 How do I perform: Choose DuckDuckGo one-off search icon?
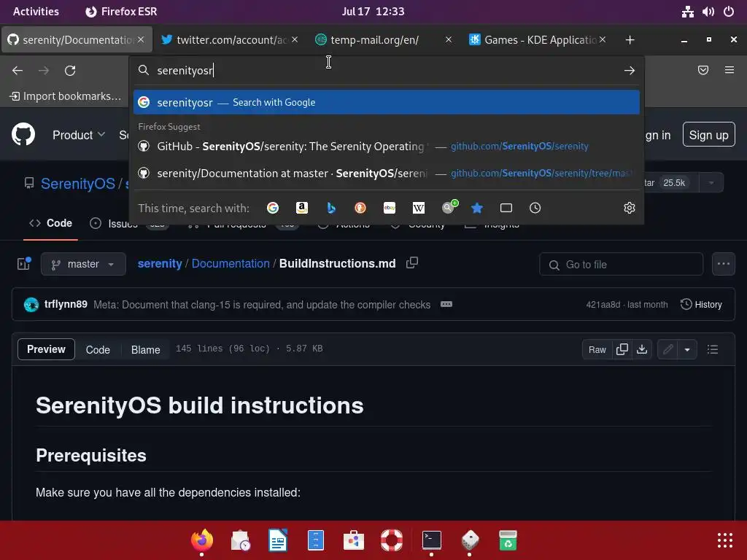pyautogui.click(x=360, y=208)
